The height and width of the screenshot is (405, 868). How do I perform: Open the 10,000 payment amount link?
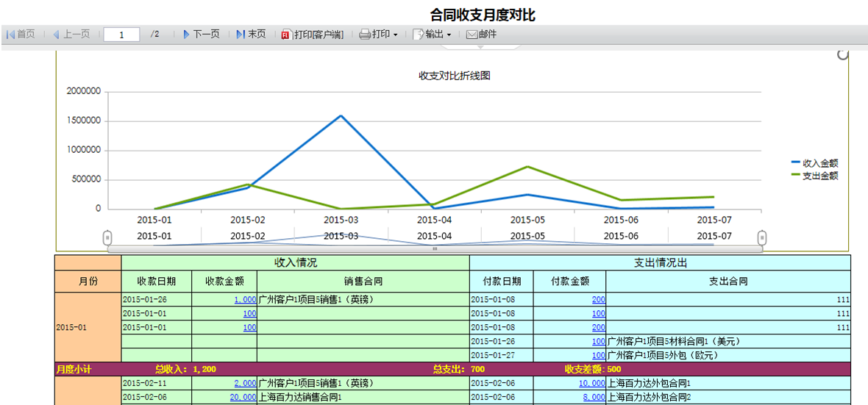pyautogui.click(x=591, y=383)
